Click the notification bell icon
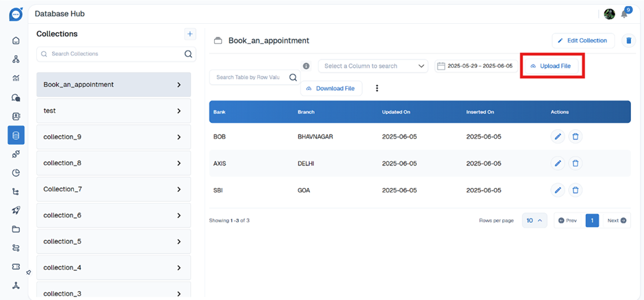This screenshot has height=300, width=644. [624, 14]
